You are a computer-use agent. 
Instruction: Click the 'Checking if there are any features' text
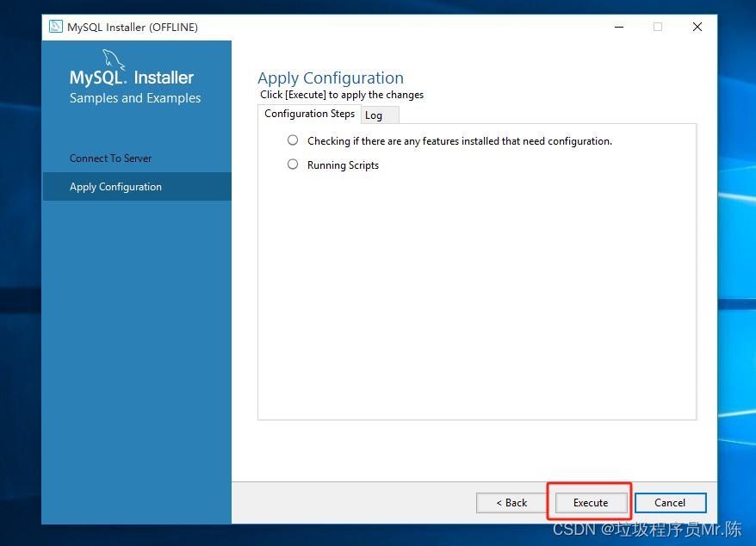click(460, 141)
